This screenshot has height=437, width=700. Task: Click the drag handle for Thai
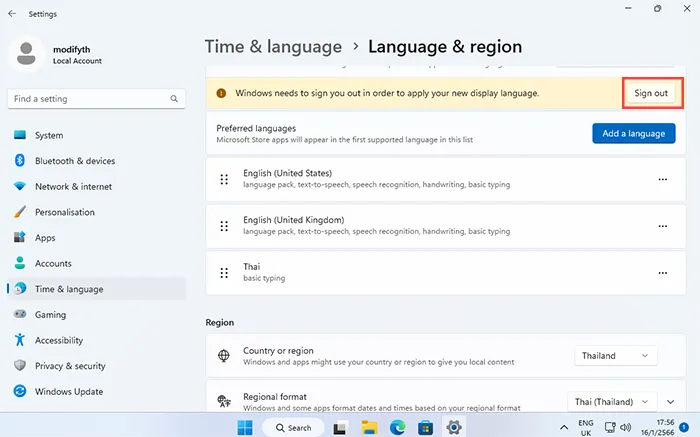224,273
